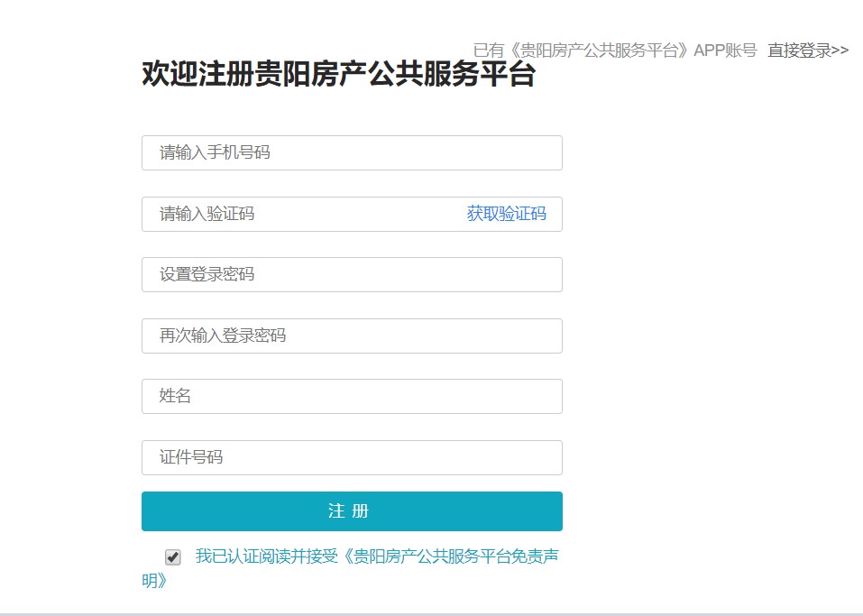Click the wrapped 明》 end of the disclaimer link

pos(154,581)
